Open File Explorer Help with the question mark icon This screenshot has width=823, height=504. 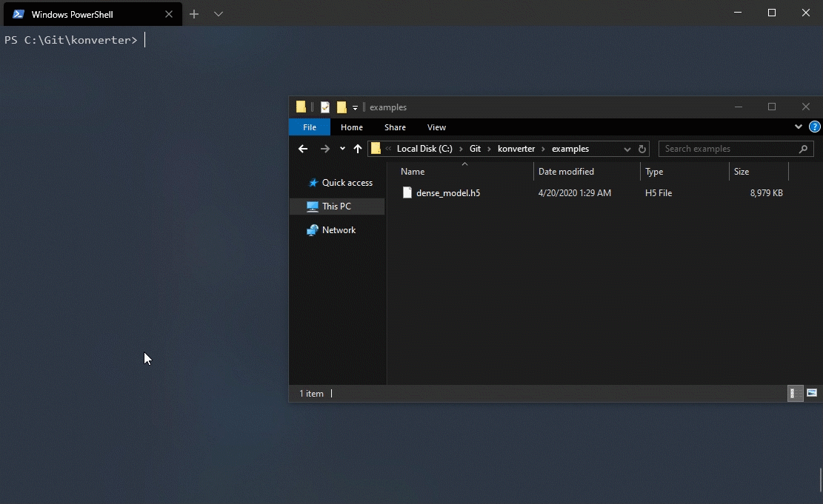pos(815,127)
